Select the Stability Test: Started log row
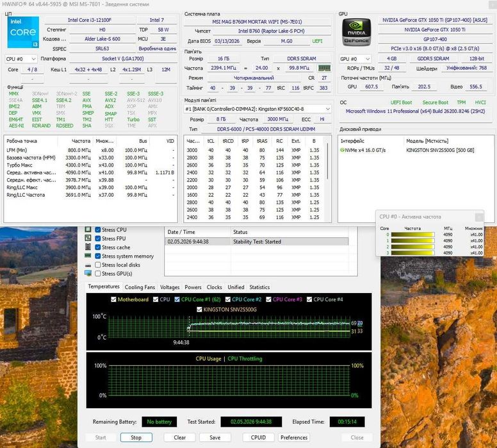This screenshot has width=497, height=448. (256, 242)
